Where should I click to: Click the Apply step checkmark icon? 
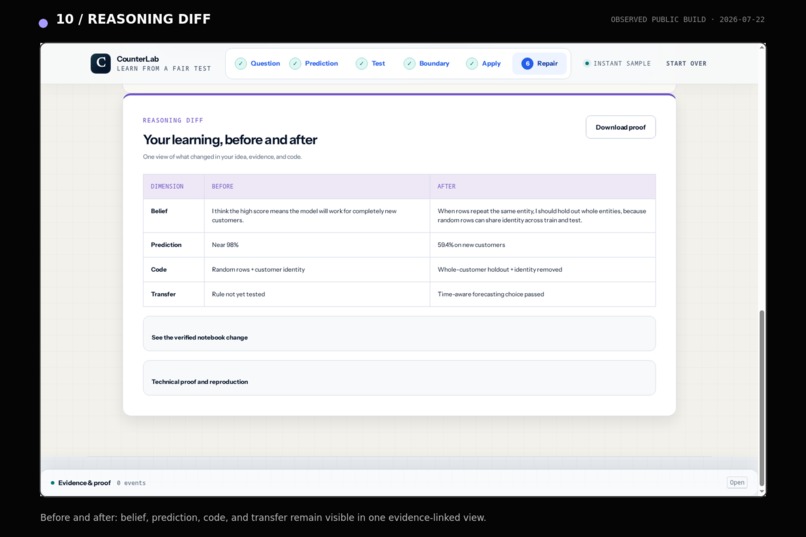tap(472, 64)
